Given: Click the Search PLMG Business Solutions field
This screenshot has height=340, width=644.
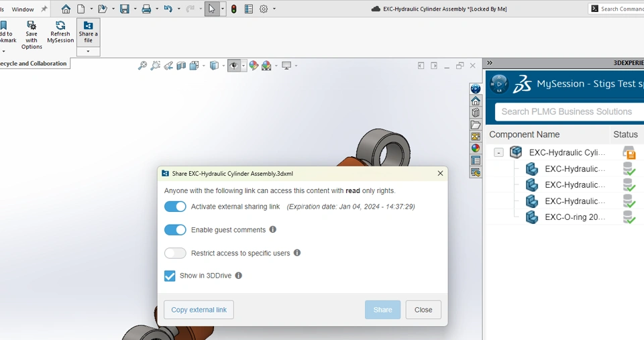Looking at the screenshot, I should (x=570, y=112).
